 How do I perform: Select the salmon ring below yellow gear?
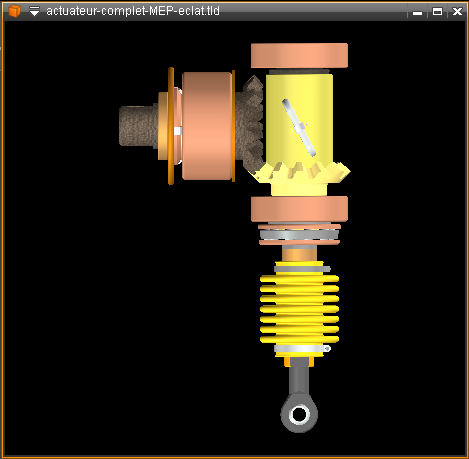coord(299,209)
